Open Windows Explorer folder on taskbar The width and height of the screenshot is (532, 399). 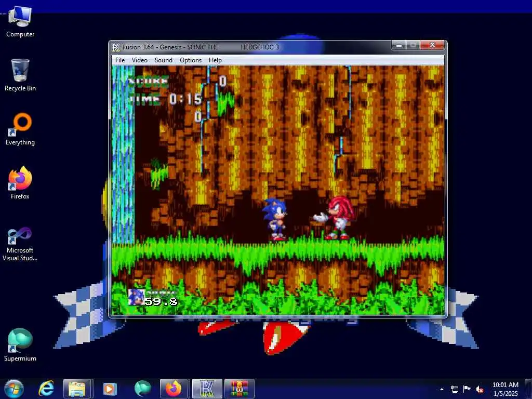pyautogui.click(x=77, y=389)
